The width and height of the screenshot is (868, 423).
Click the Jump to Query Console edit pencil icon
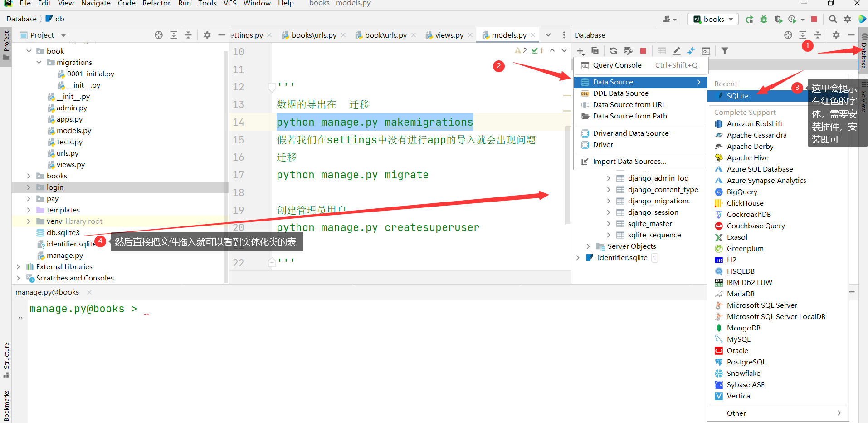click(676, 51)
